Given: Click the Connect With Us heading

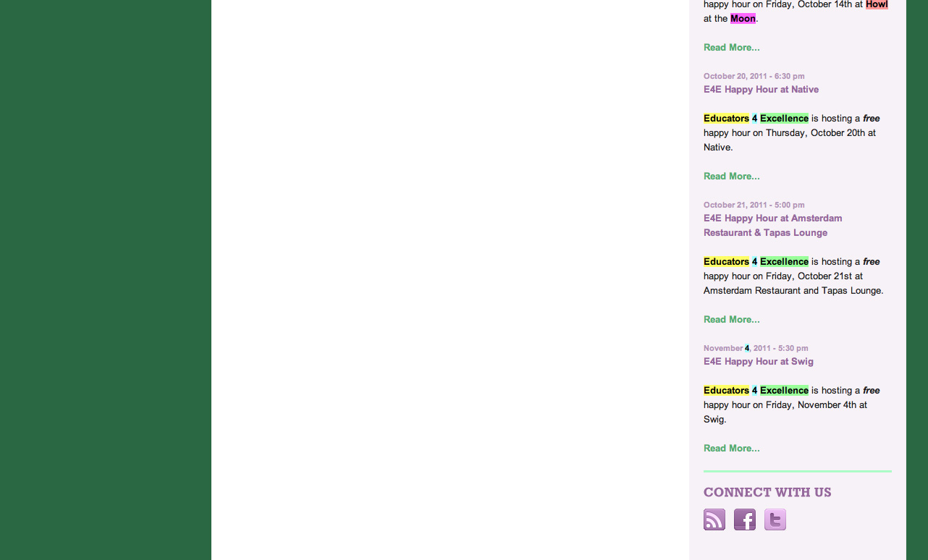Looking at the screenshot, I should [767, 493].
